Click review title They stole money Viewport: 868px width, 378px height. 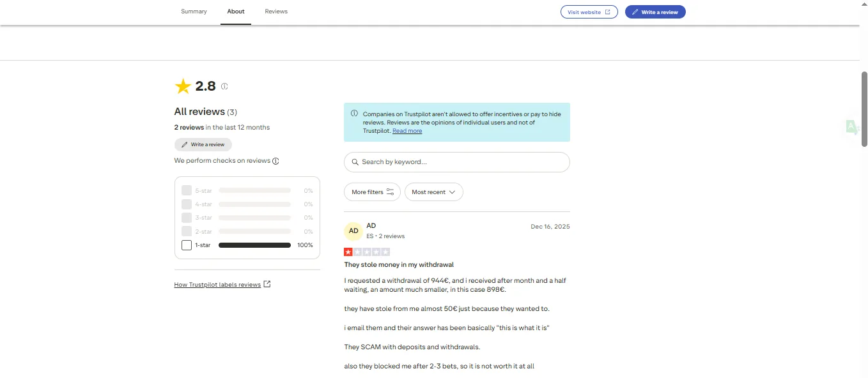tap(399, 264)
